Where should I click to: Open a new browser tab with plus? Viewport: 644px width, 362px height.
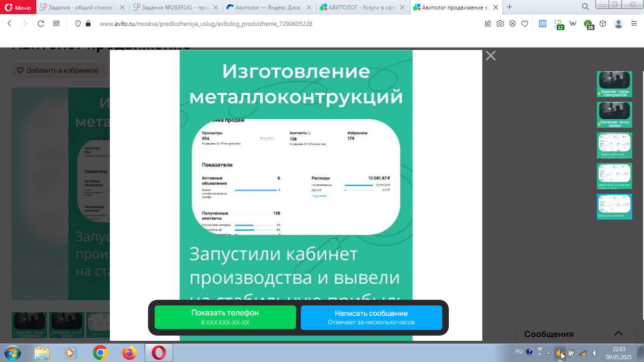pyautogui.click(x=509, y=7)
